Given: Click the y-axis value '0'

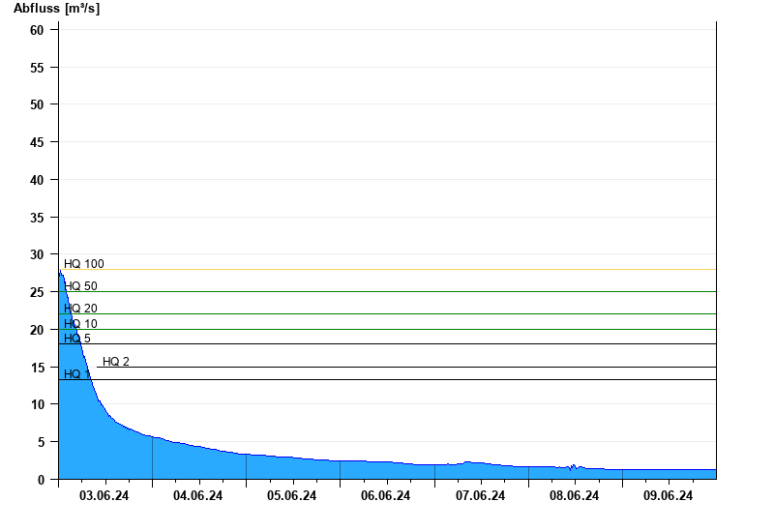Looking at the screenshot, I should pos(41,480).
